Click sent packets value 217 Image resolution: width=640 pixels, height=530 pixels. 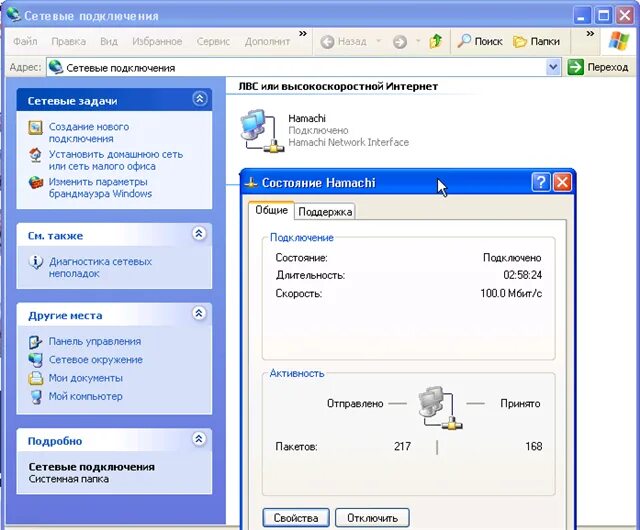coord(402,446)
